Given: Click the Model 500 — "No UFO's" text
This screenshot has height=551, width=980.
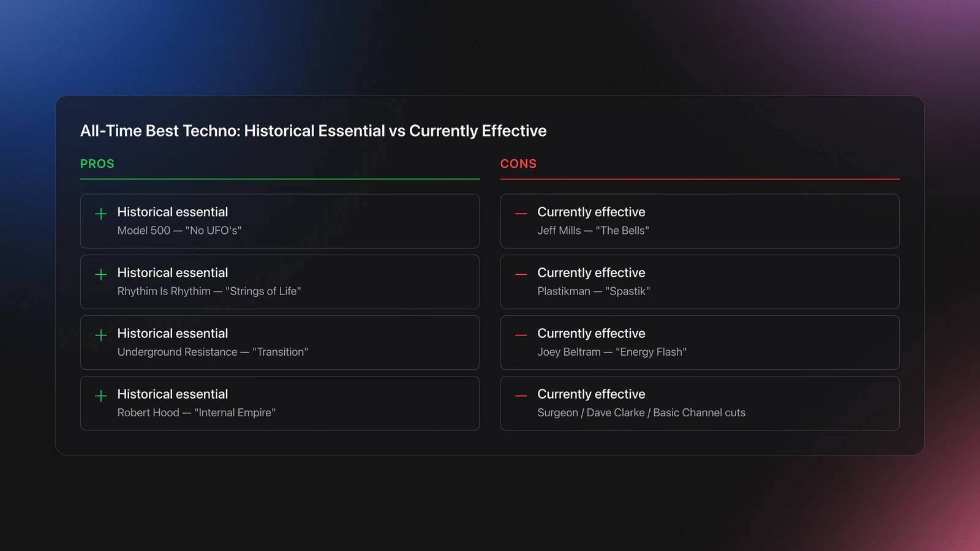Looking at the screenshot, I should coord(179,230).
